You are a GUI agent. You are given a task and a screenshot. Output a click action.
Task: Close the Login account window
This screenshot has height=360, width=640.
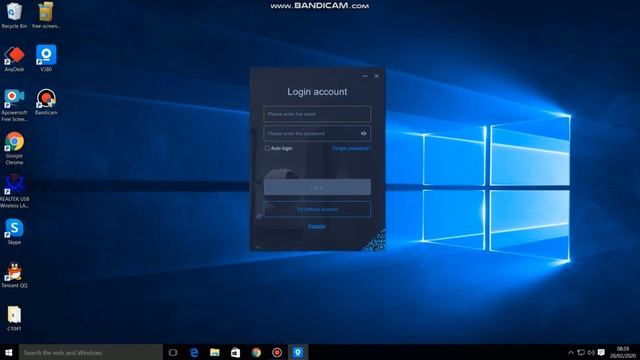pyautogui.click(x=377, y=76)
